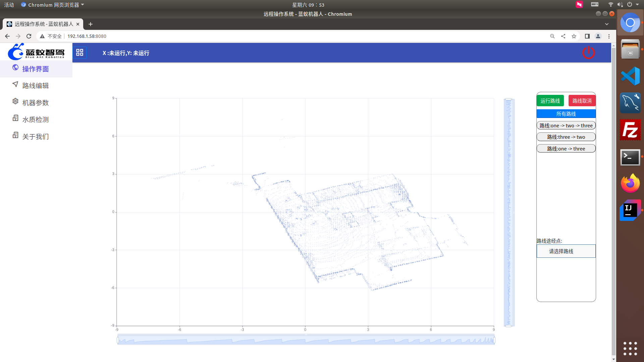
Task: Click the 请选择路线 waypoint box
Action: click(x=566, y=251)
